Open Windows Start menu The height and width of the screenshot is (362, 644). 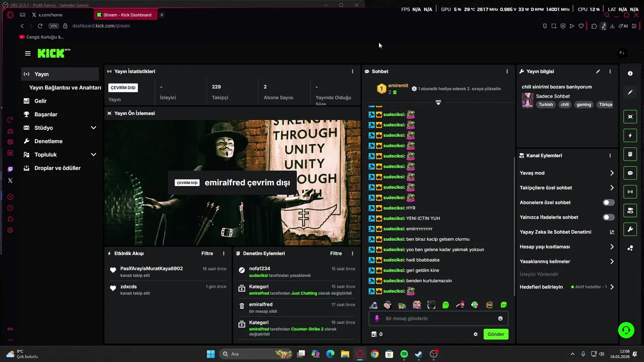(211, 354)
